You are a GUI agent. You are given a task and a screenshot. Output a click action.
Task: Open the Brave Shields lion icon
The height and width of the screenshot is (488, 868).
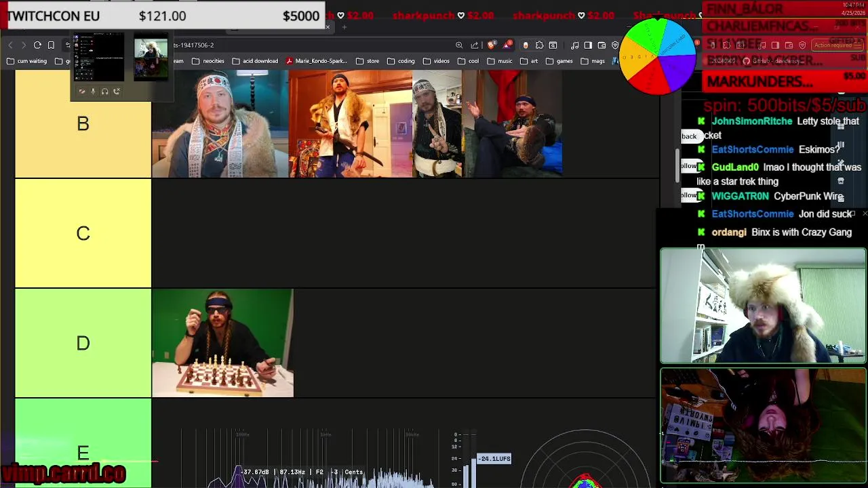point(492,45)
